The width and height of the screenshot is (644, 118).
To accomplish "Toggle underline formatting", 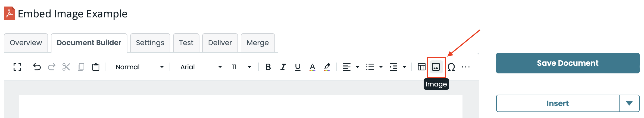I will click(298, 67).
